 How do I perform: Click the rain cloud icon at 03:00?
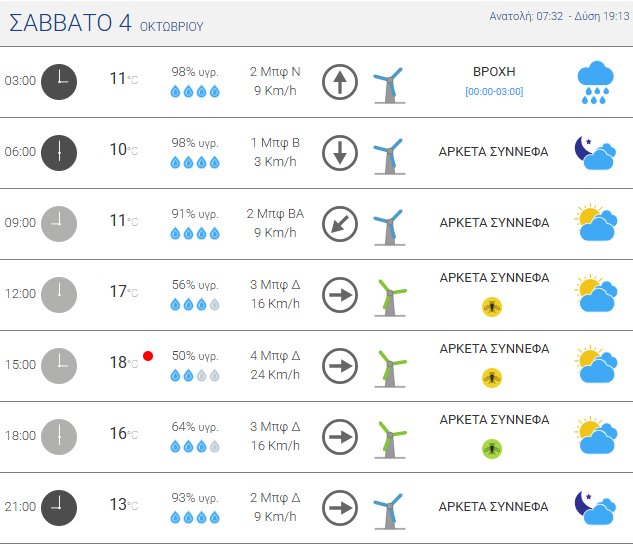[596, 81]
